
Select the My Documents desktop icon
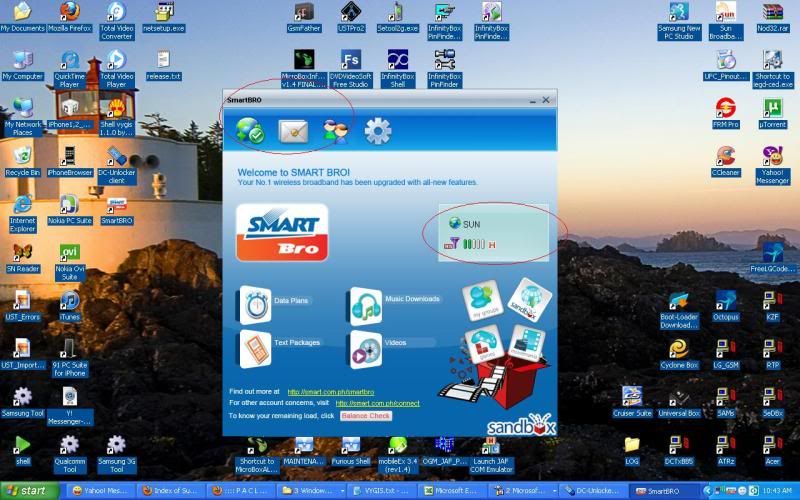pyautogui.click(x=23, y=18)
